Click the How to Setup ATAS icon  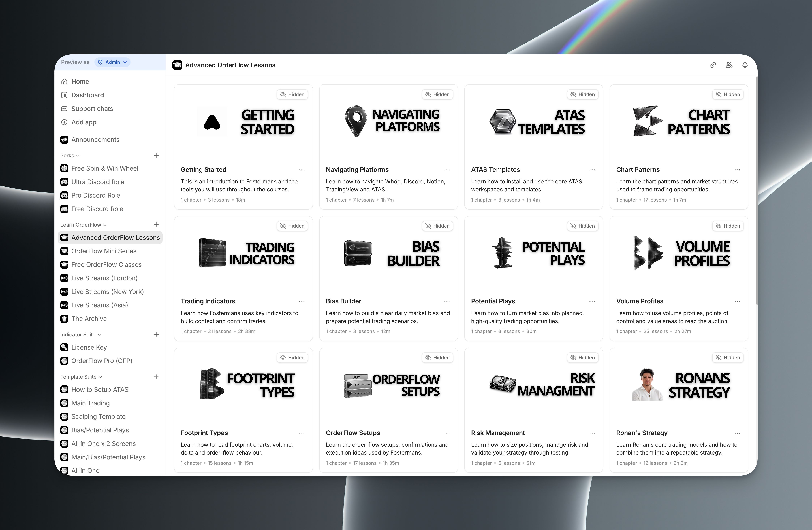(64, 390)
